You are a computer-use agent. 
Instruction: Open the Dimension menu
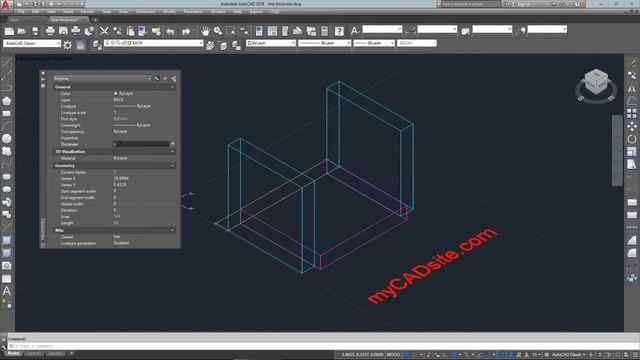[145, 12]
